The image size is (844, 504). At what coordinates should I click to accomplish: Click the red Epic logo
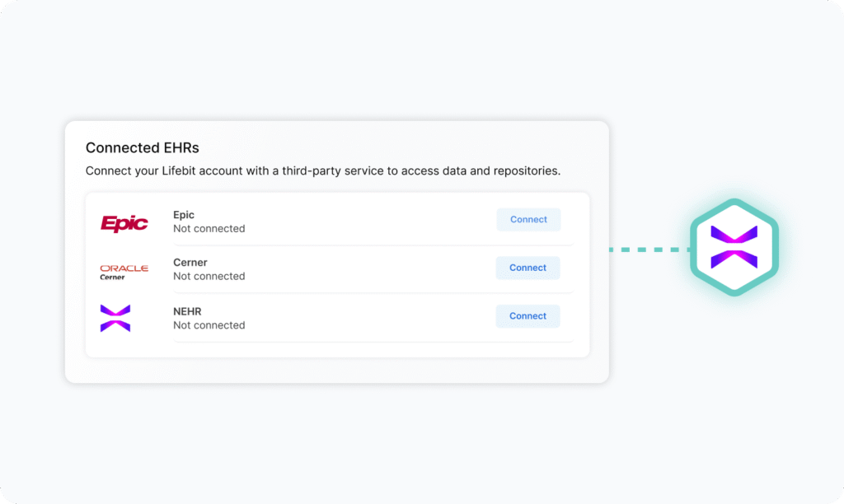tap(124, 223)
